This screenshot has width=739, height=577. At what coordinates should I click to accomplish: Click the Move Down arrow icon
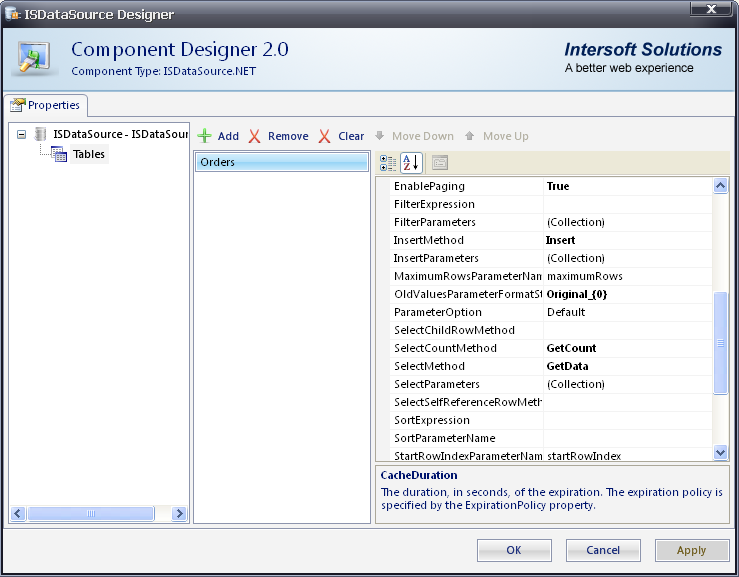click(x=379, y=136)
